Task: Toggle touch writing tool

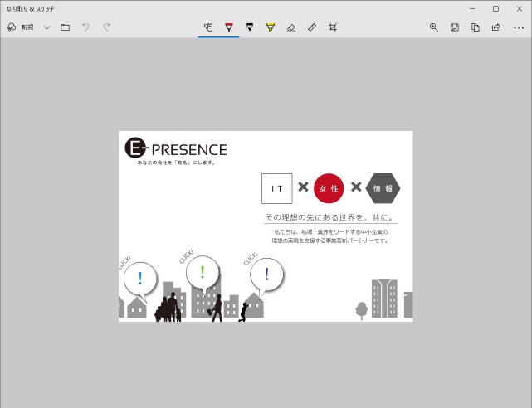Action: click(x=208, y=27)
